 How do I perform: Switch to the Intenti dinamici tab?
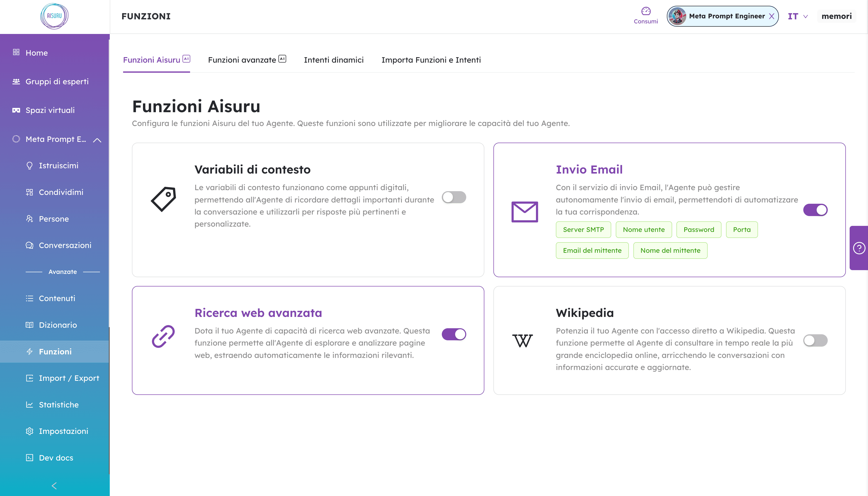pos(334,60)
